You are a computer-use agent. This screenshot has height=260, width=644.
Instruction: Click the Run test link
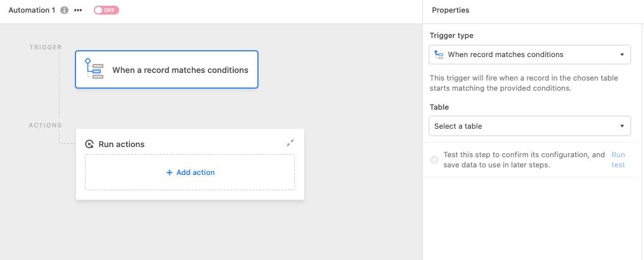point(618,160)
